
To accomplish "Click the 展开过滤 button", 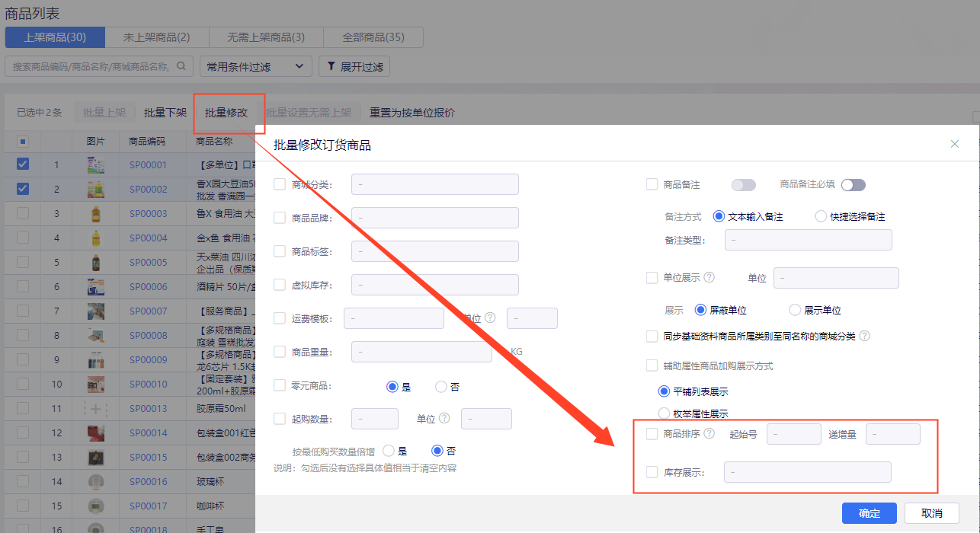I will click(x=354, y=67).
